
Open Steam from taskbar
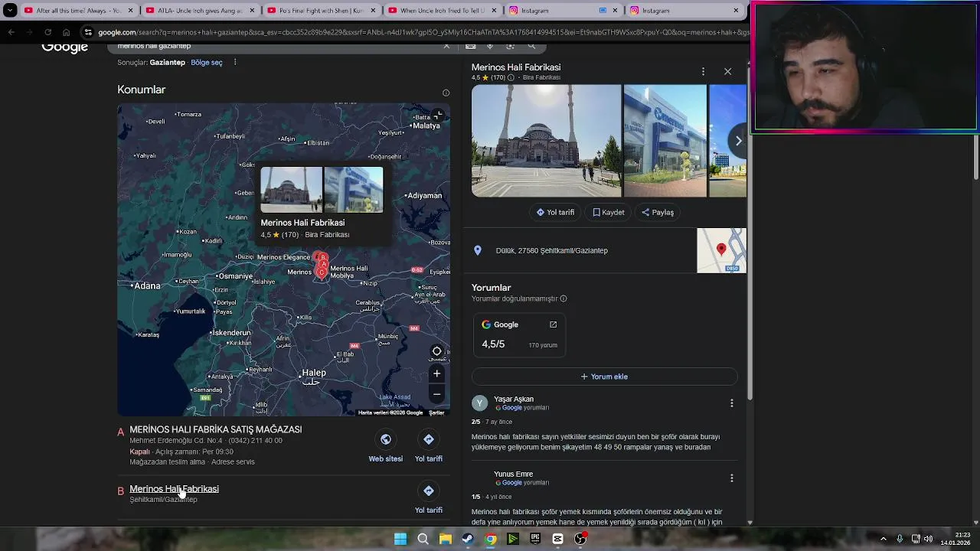click(467, 539)
